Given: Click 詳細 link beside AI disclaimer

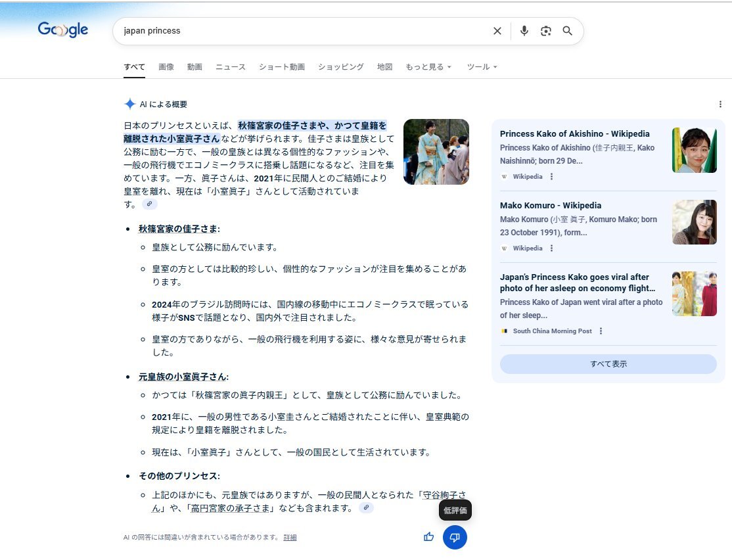Looking at the screenshot, I should point(290,538).
